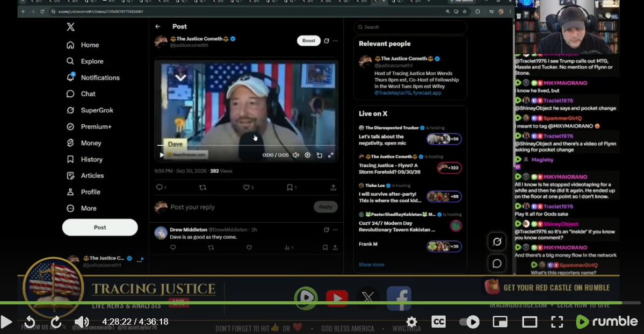Open Chat in X sidebar

pos(81,94)
